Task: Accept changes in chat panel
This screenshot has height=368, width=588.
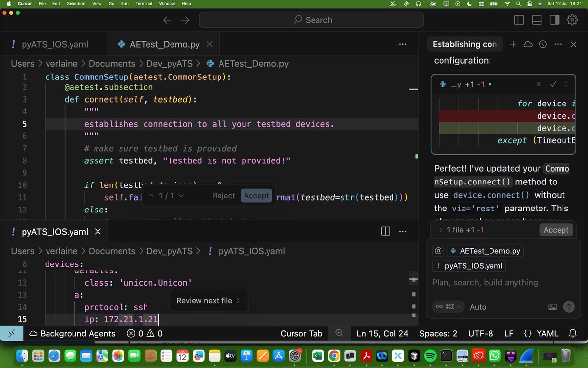Action: (556, 230)
